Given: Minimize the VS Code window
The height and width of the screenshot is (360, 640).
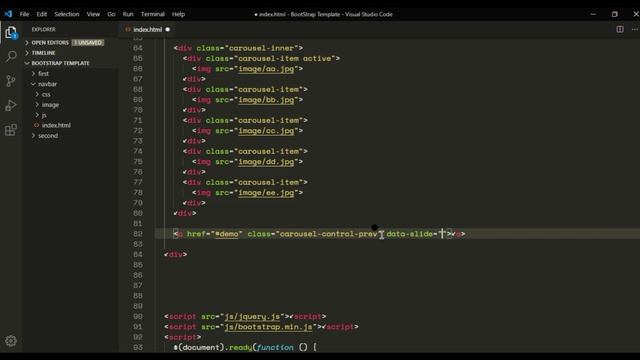Looking at the screenshot, I should point(593,14).
